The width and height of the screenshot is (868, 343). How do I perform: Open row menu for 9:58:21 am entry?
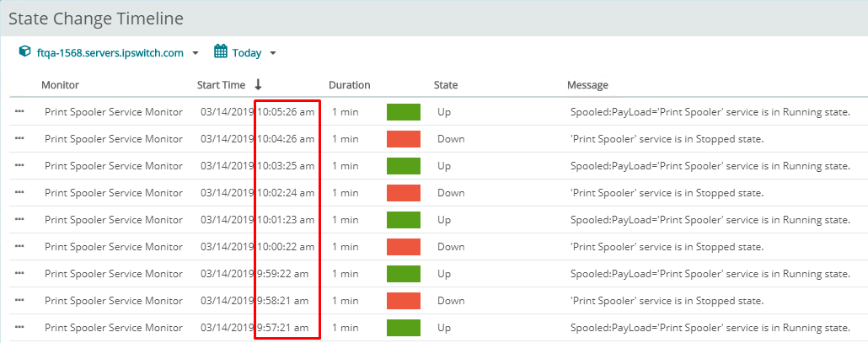pos(19,300)
